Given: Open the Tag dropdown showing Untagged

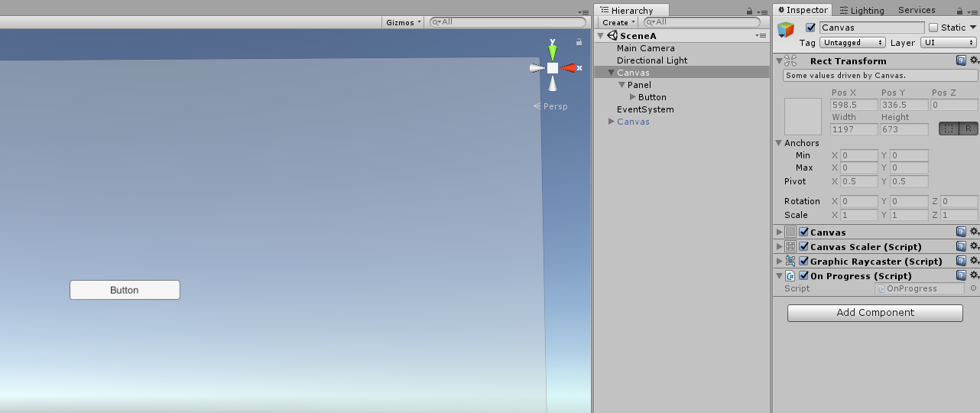Looking at the screenshot, I should (x=852, y=43).
